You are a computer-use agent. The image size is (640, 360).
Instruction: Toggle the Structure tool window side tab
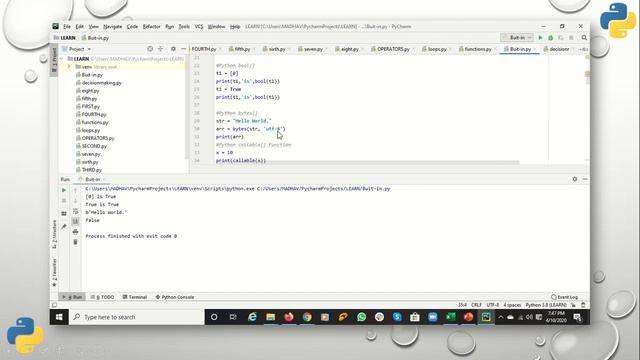54,234
